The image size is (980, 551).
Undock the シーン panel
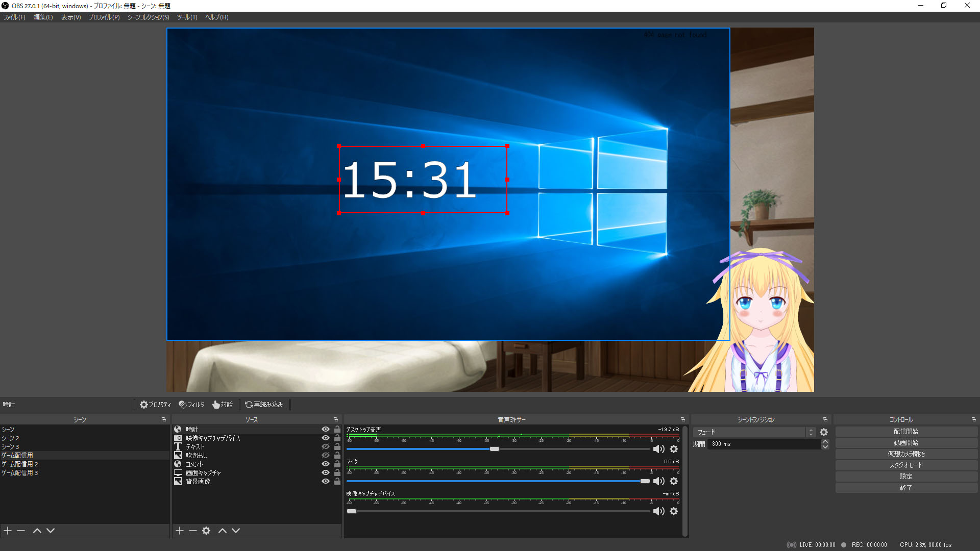coord(164,419)
